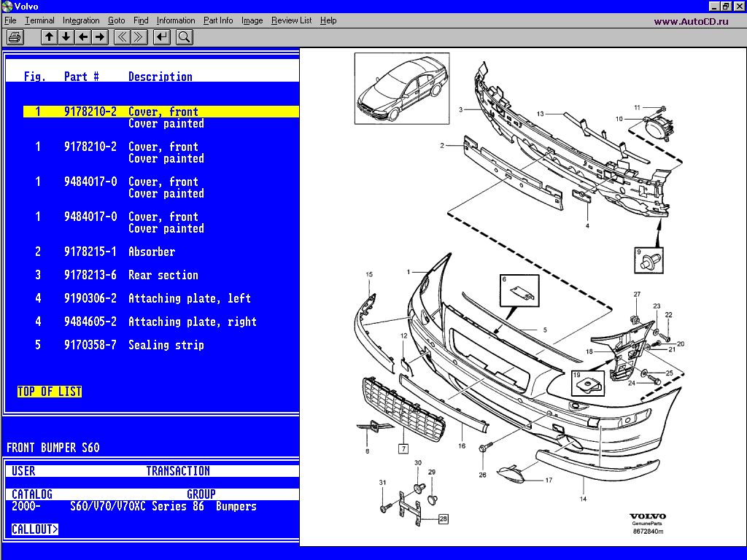The width and height of the screenshot is (747, 560).
Task: Click the TOP OF LIST button
Action: coord(50,392)
